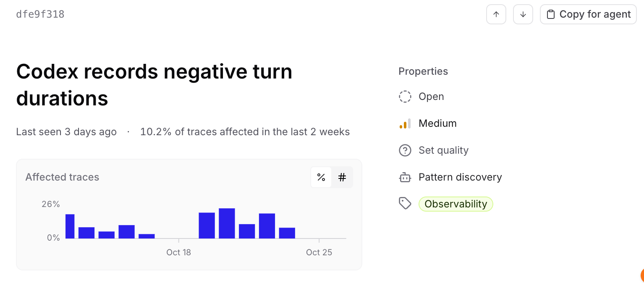
Task: Click the tag label icon
Action: pyautogui.click(x=405, y=204)
